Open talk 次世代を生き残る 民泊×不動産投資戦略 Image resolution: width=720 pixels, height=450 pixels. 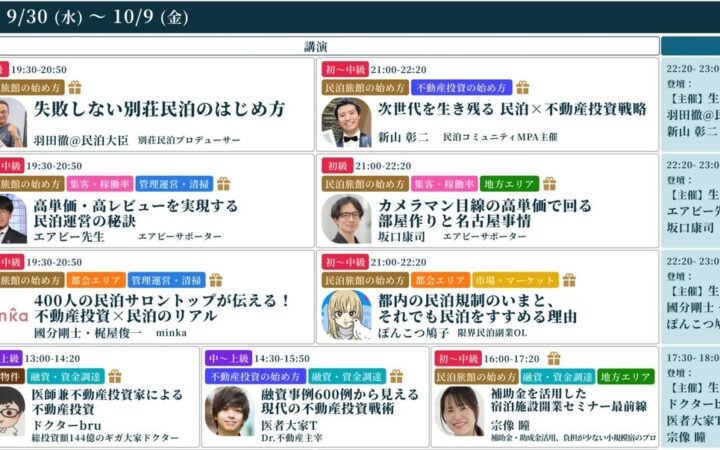[512, 109]
